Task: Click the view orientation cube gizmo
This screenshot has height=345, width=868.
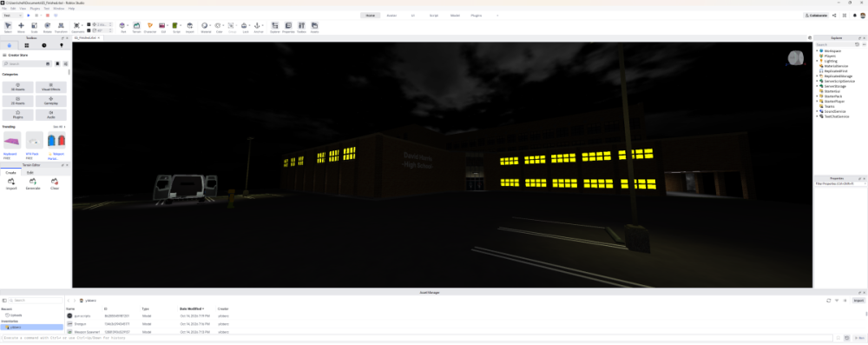Action: click(795, 57)
